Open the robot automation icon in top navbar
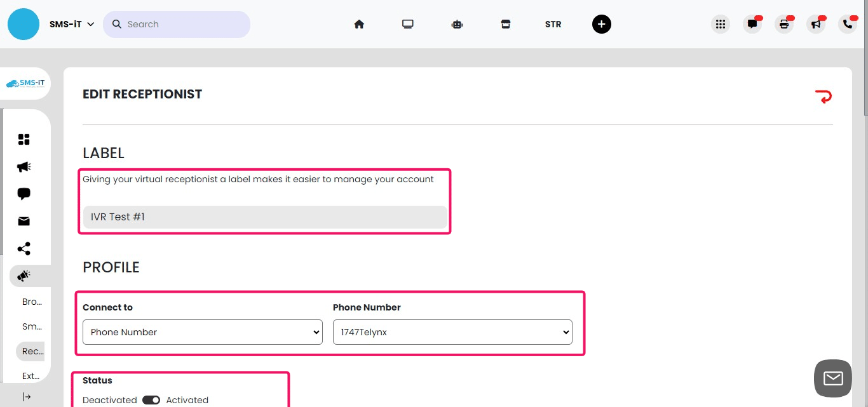The image size is (868, 407). tap(457, 23)
